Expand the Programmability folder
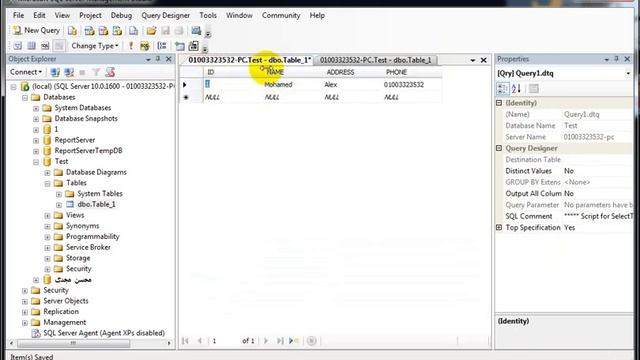640x360 pixels. 47,237
